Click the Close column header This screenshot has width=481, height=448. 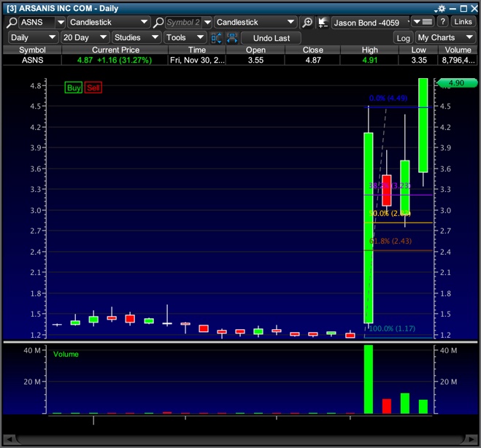[312, 50]
